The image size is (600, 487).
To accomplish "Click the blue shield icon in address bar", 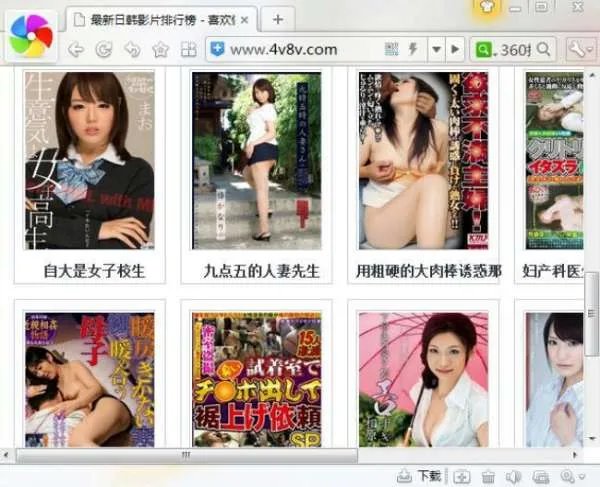I will 217,49.
